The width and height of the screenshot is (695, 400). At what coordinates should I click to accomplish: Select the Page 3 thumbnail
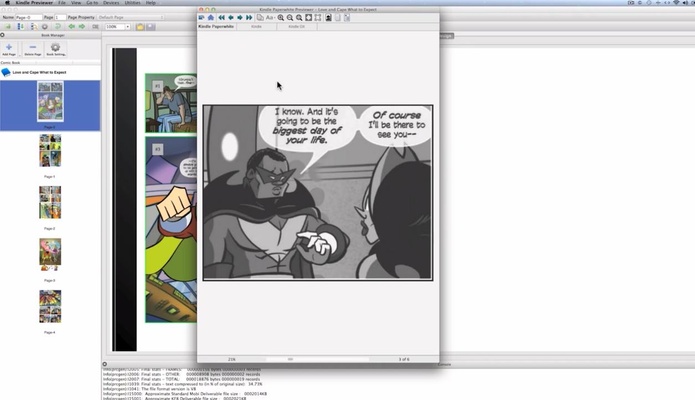50,255
